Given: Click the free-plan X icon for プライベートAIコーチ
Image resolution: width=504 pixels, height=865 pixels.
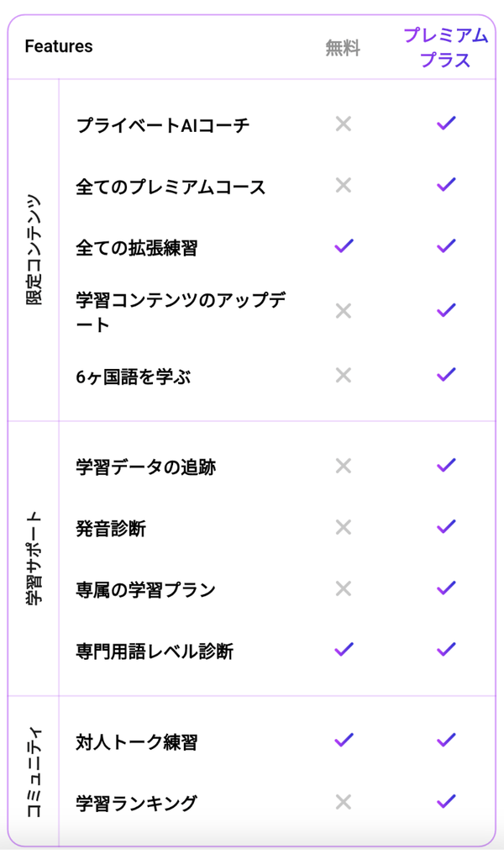Looking at the screenshot, I should click(x=343, y=124).
